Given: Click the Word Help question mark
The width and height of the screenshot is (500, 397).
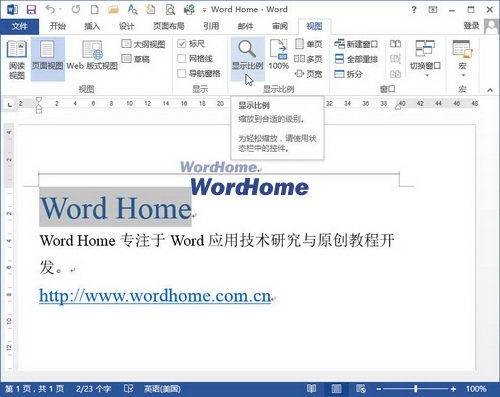Looking at the screenshot, I should pos(414,10).
